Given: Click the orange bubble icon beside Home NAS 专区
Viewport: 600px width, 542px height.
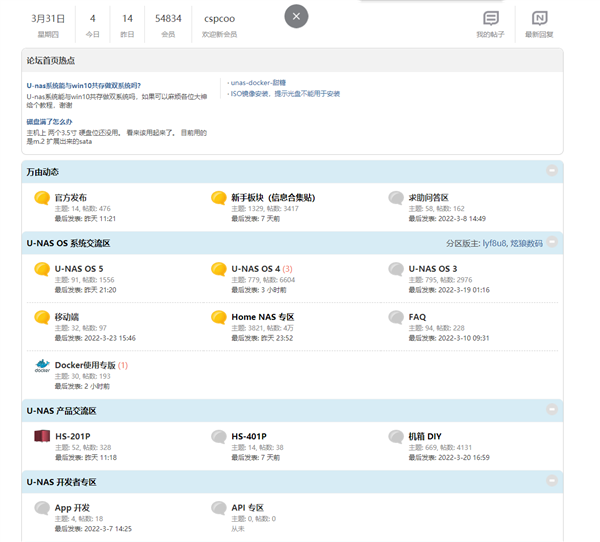Looking at the screenshot, I should tap(219, 317).
